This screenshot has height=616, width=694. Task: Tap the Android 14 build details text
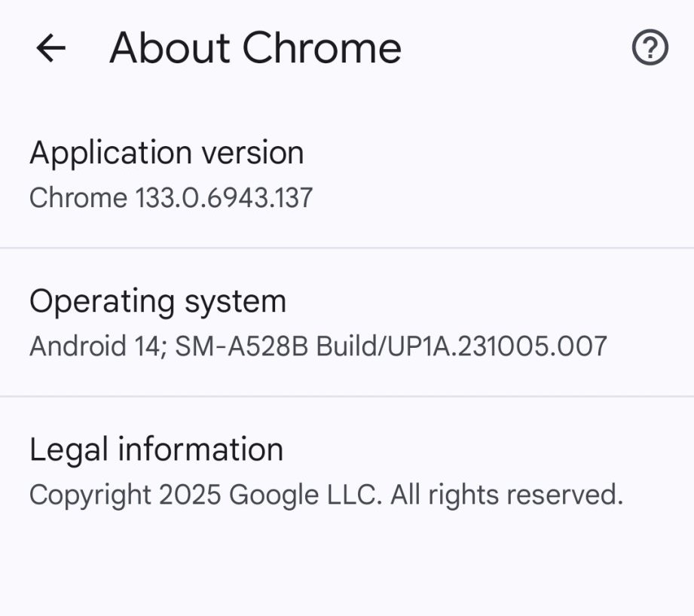click(317, 346)
